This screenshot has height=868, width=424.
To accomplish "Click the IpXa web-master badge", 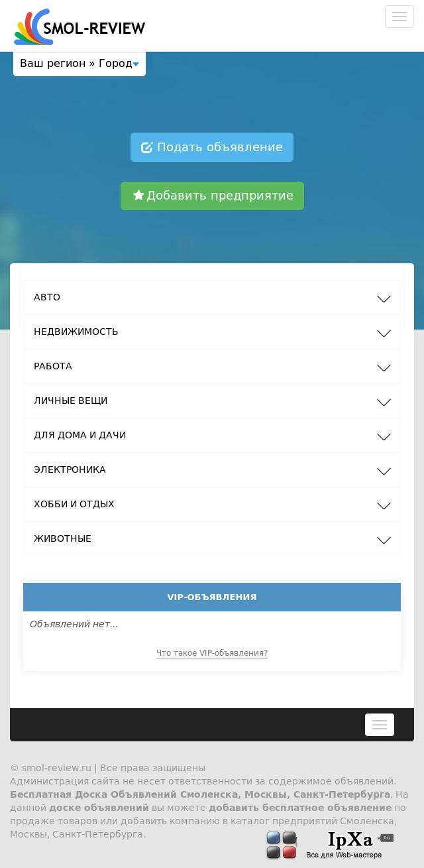I will tap(331, 845).
